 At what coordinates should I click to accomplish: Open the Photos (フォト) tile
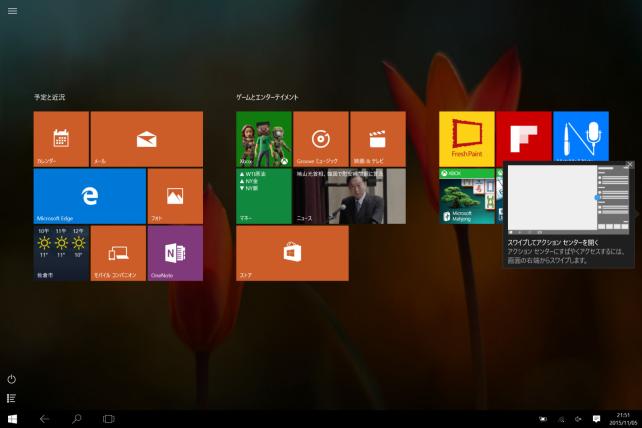(x=175, y=195)
